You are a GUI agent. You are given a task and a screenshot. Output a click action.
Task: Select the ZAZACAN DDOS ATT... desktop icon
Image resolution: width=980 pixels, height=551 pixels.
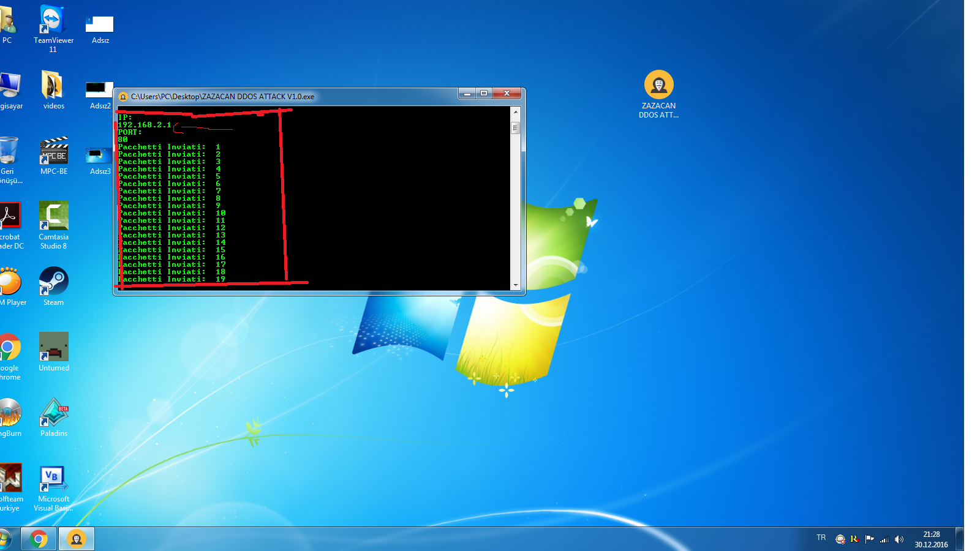658,94
